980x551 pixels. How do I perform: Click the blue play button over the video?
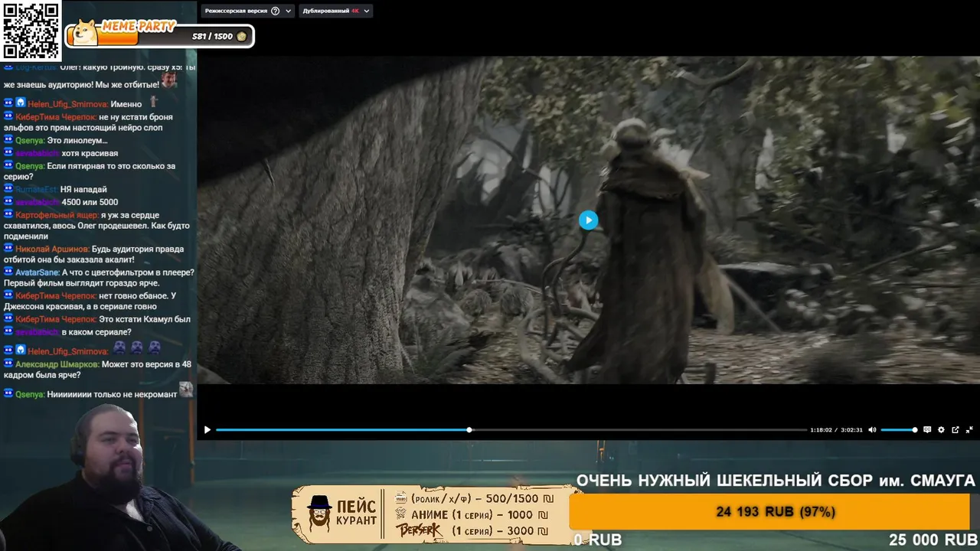pos(588,220)
